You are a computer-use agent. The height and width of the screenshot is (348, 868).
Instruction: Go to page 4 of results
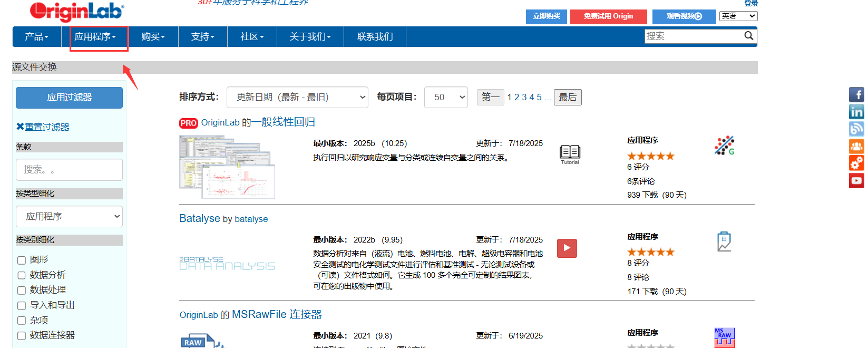(532, 97)
